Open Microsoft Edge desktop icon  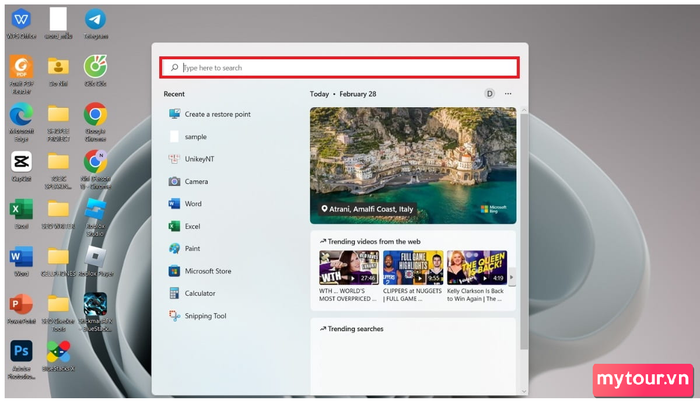[21, 114]
